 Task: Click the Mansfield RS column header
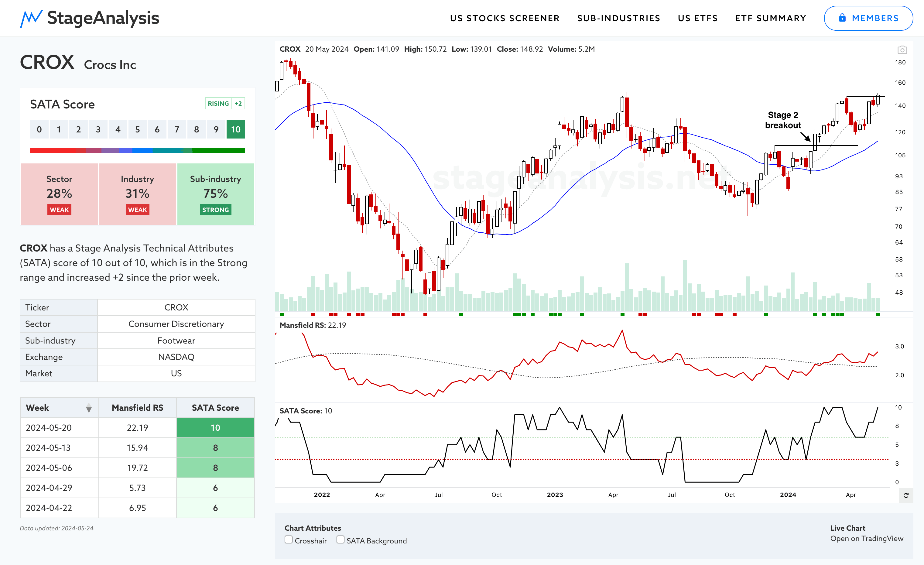coord(137,408)
